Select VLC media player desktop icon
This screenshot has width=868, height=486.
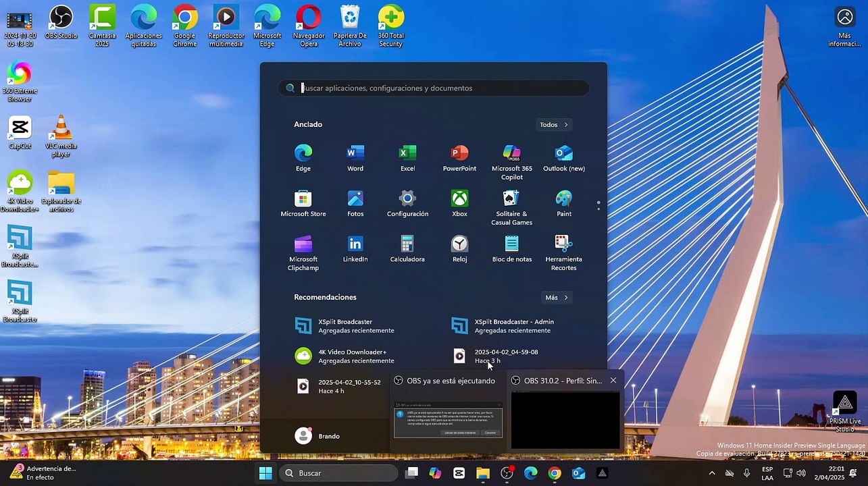(61, 136)
